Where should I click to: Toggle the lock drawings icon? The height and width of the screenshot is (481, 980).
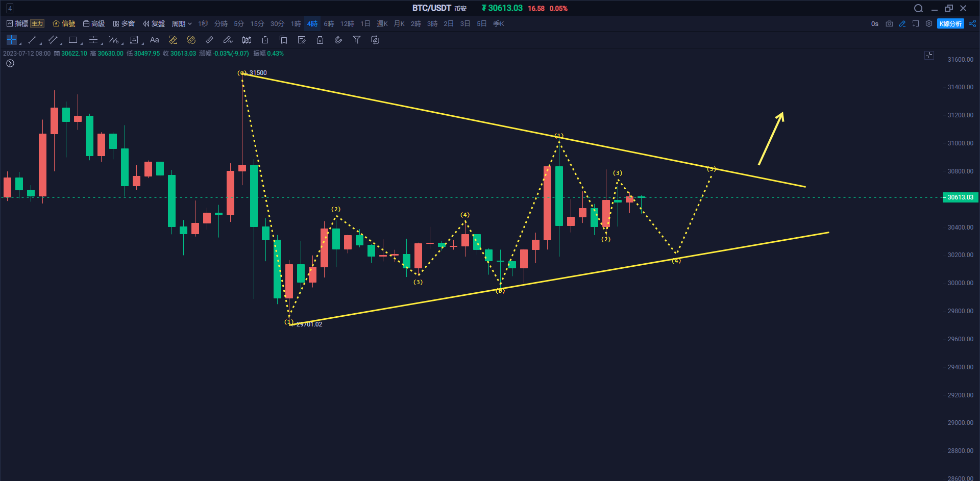click(265, 40)
